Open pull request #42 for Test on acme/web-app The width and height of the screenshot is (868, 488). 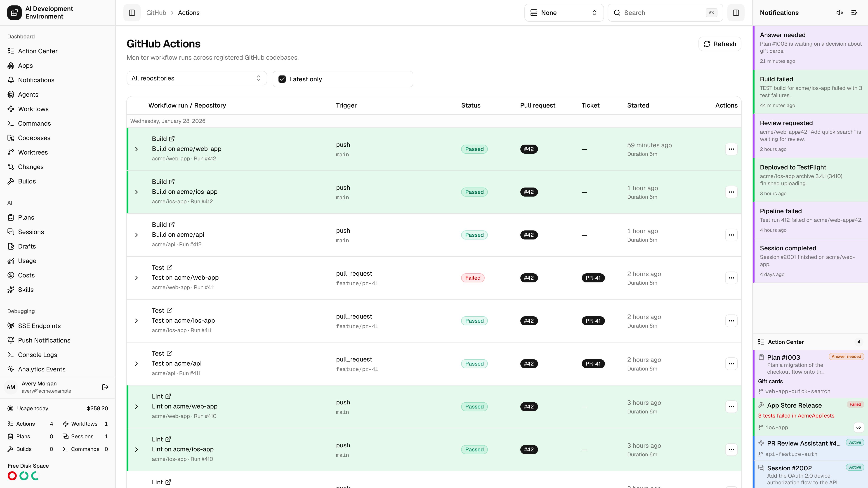click(x=529, y=278)
